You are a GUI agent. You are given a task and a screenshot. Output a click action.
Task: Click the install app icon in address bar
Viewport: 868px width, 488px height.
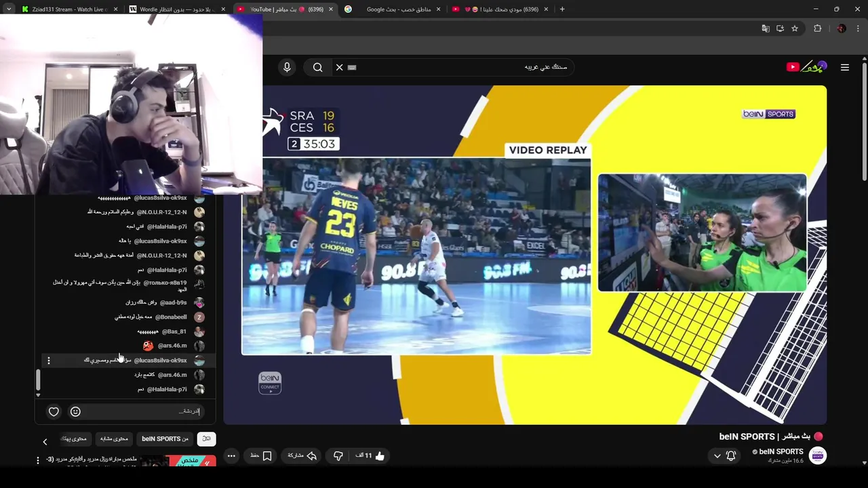click(x=781, y=28)
